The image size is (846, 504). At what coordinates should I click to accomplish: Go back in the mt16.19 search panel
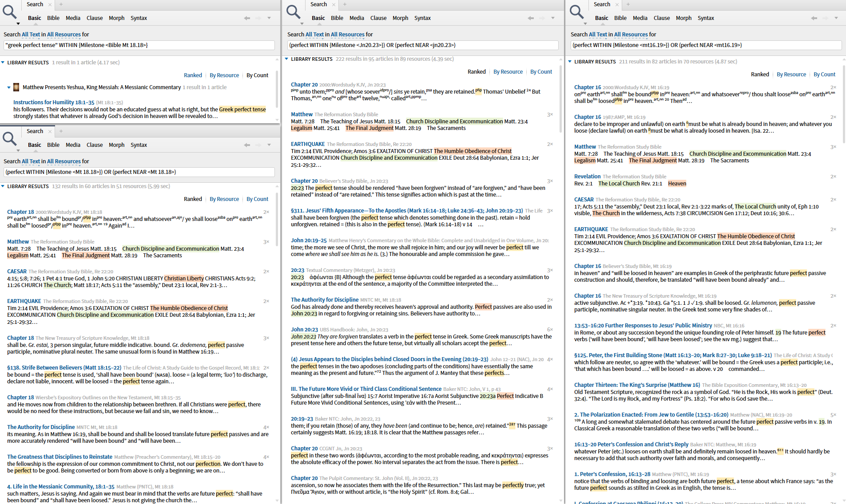pyautogui.click(x=814, y=18)
